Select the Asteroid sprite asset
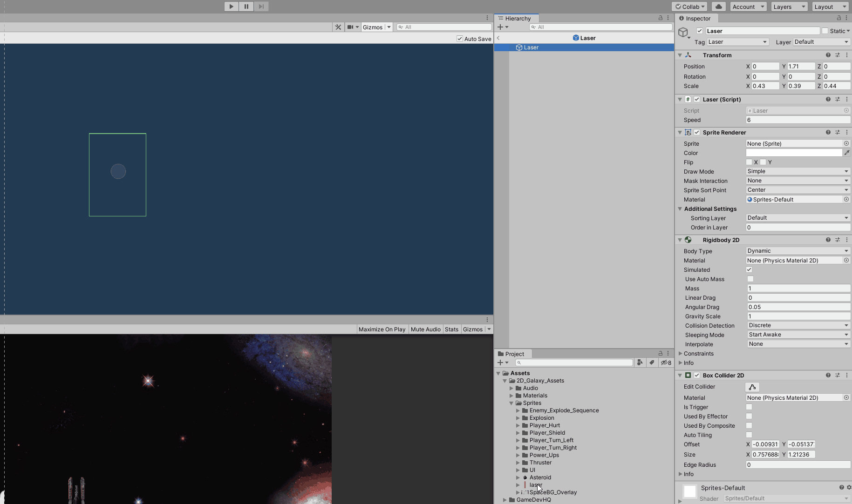This screenshot has height=504, width=852. [x=540, y=477]
